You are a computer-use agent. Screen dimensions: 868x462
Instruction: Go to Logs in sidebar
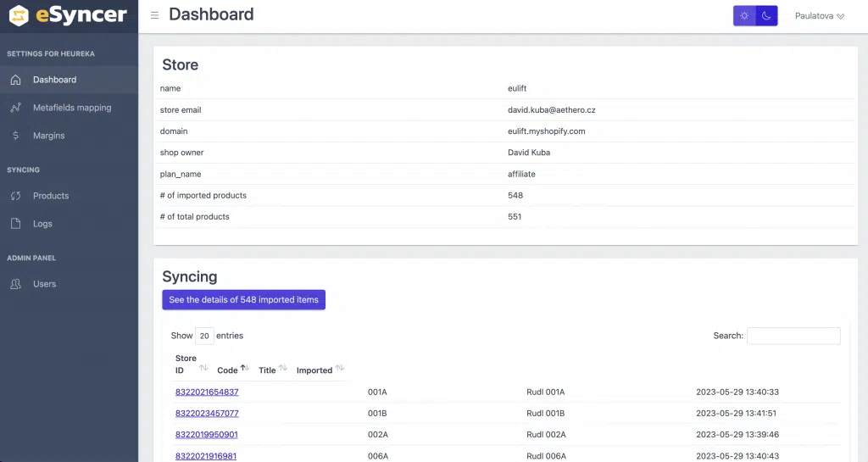pos(42,224)
